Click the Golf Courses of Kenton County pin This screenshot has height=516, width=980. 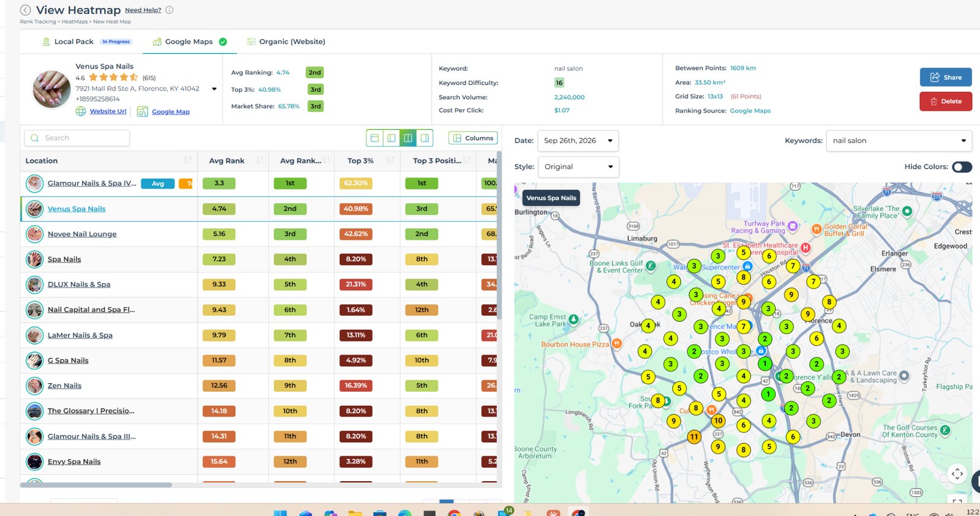coord(945,431)
